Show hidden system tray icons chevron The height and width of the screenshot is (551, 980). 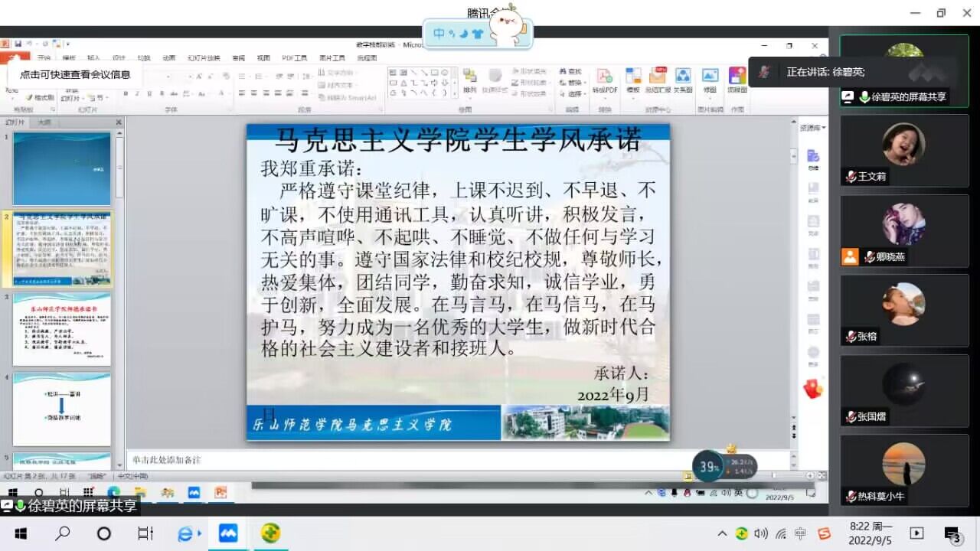[722, 533]
